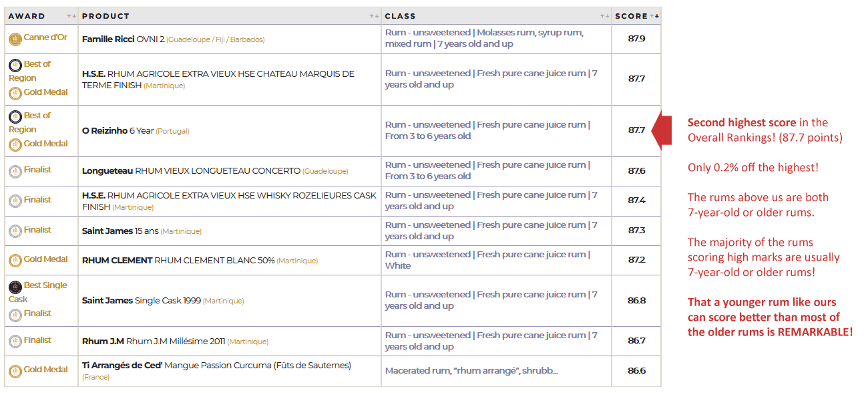Click Gold Medal icon in Rhum Clement Blanc row

(x=15, y=261)
